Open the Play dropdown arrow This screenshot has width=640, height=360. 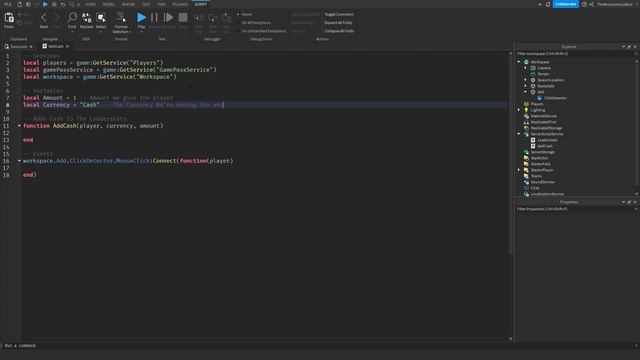point(141,31)
